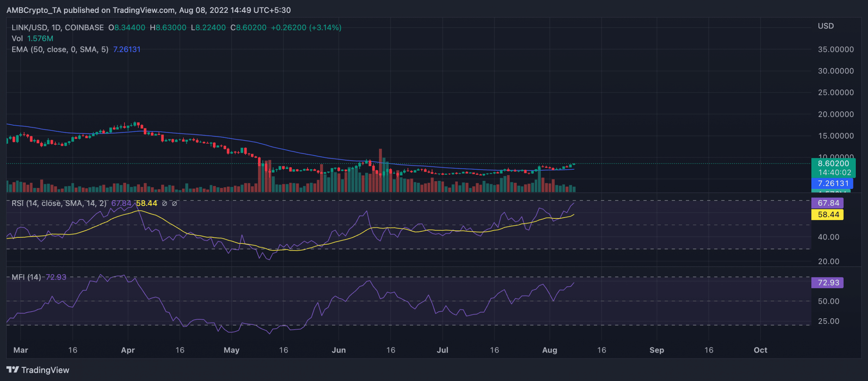Click the purple RSI value tag 67.84

pyautogui.click(x=827, y=203)
